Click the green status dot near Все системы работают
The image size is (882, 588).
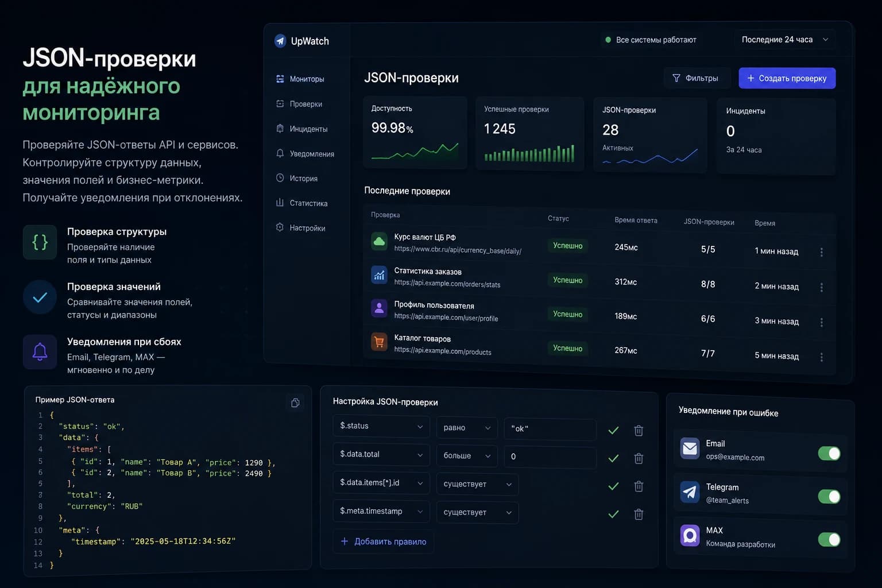tap(608, 40)
